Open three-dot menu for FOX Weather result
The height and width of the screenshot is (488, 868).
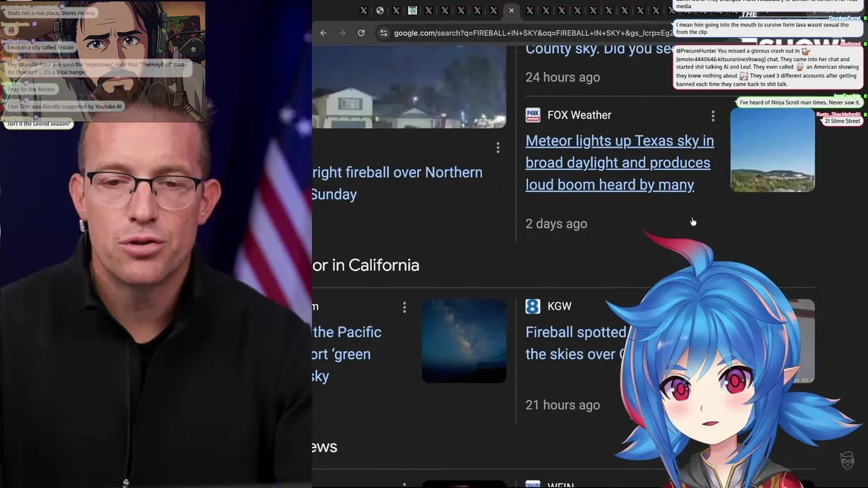pyautogui.click(x=713, y=116)
